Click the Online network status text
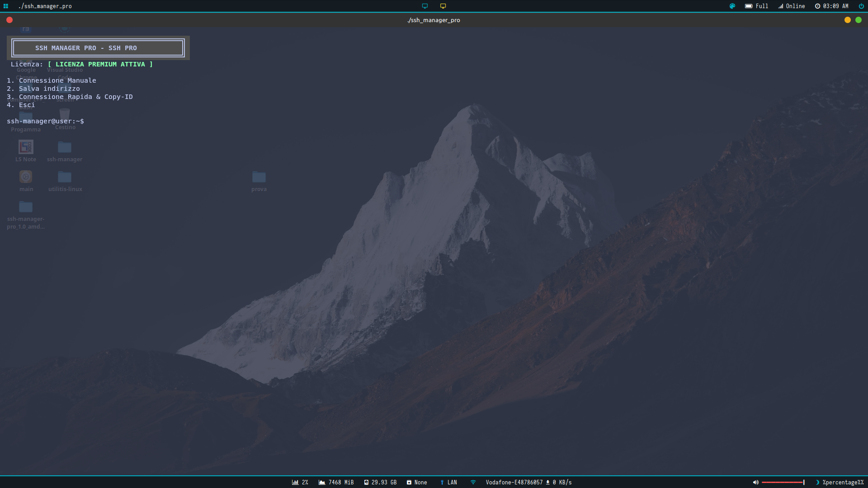The width and height of the screenshot is (868, 488). [x=796, y=6]
